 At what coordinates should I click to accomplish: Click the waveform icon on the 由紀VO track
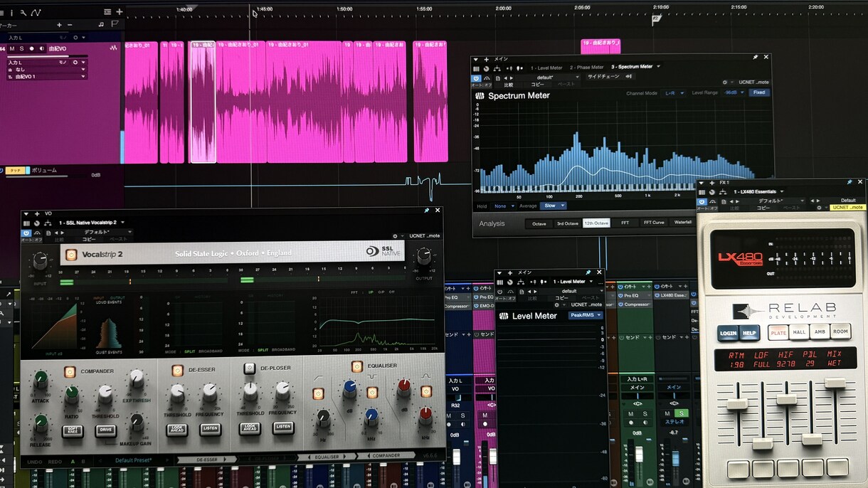pos(113,48)
